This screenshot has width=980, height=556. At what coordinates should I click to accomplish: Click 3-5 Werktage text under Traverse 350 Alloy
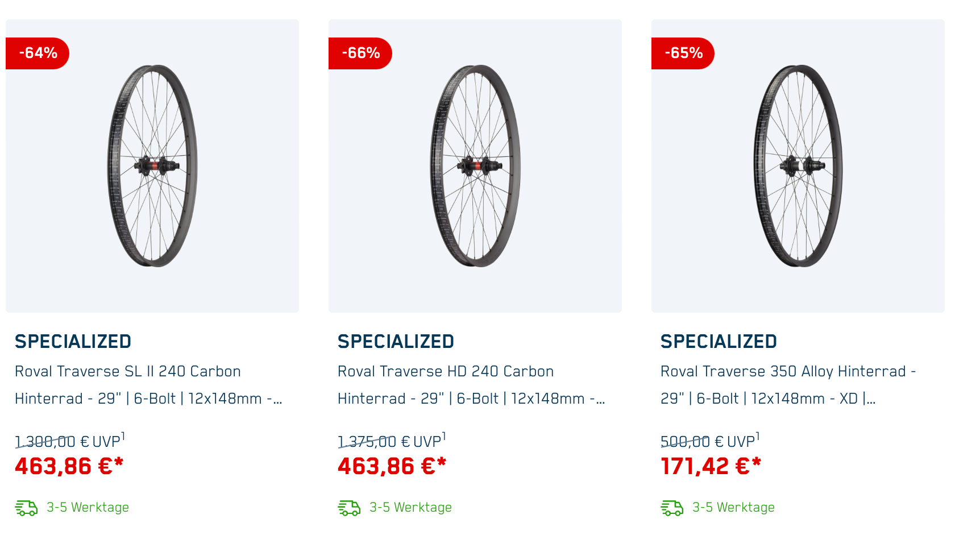coord(733,508)
